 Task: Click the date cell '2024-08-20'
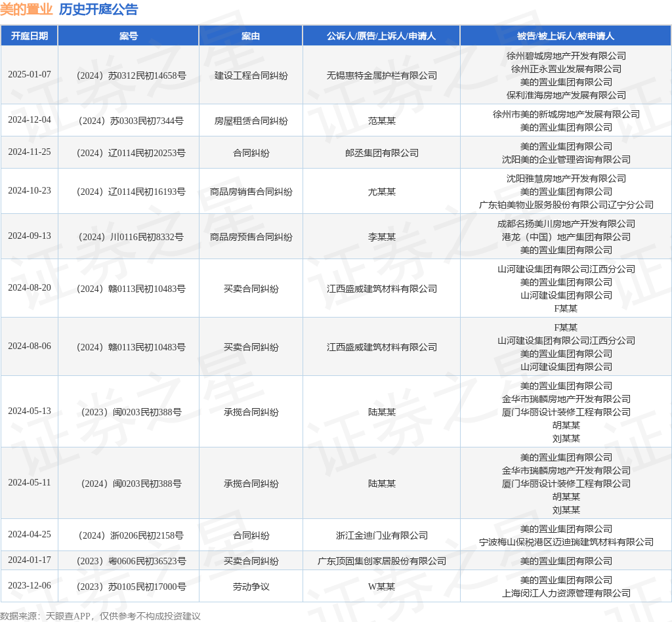[29, 288]
